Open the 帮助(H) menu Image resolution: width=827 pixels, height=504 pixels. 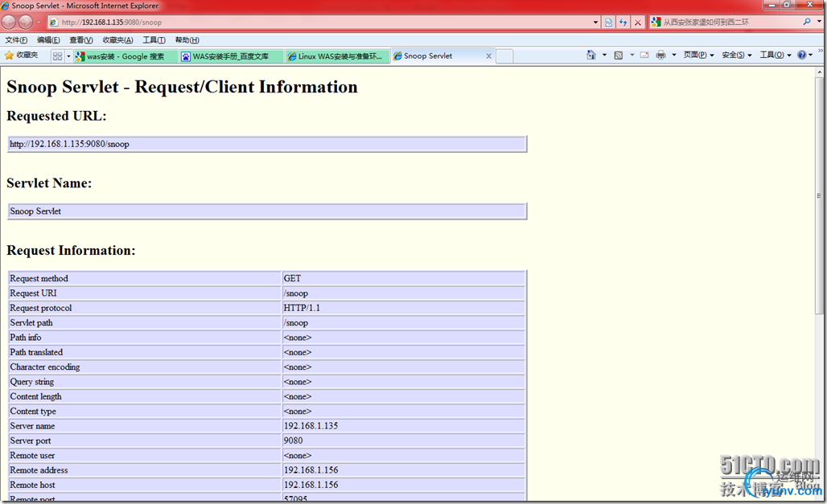click(x=187, y=40)
